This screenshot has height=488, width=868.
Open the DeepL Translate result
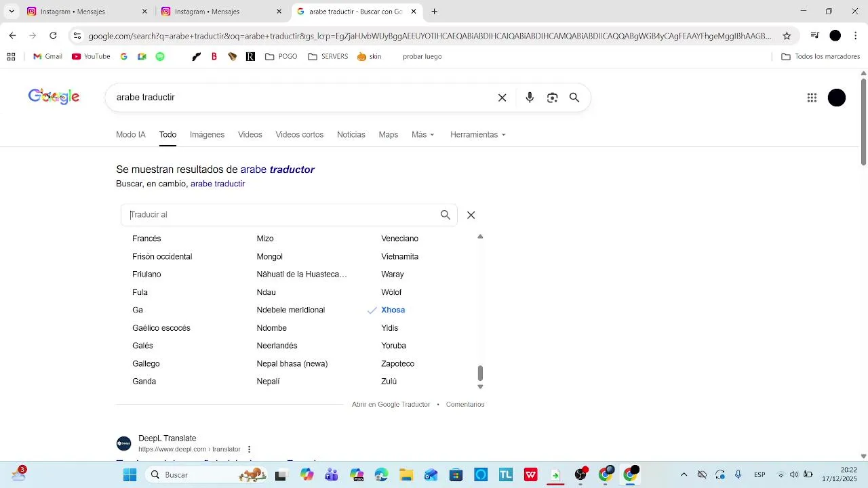pyautogui.click(x=167, y=439)
